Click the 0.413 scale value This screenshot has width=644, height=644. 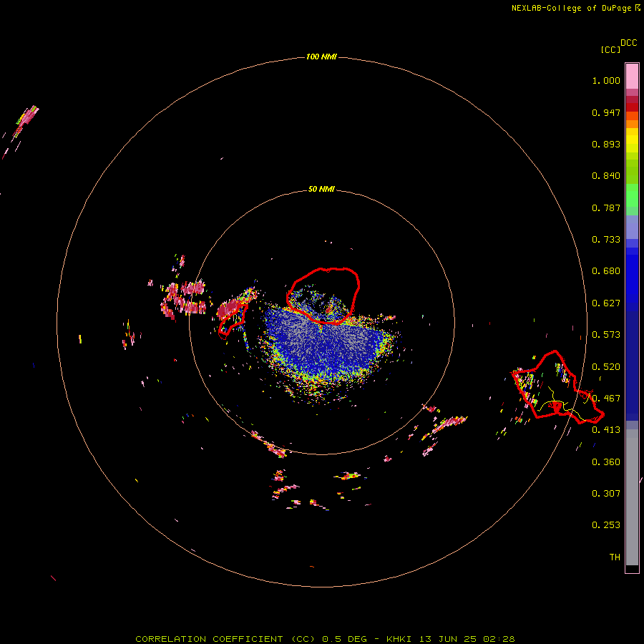tap(606, 430)
